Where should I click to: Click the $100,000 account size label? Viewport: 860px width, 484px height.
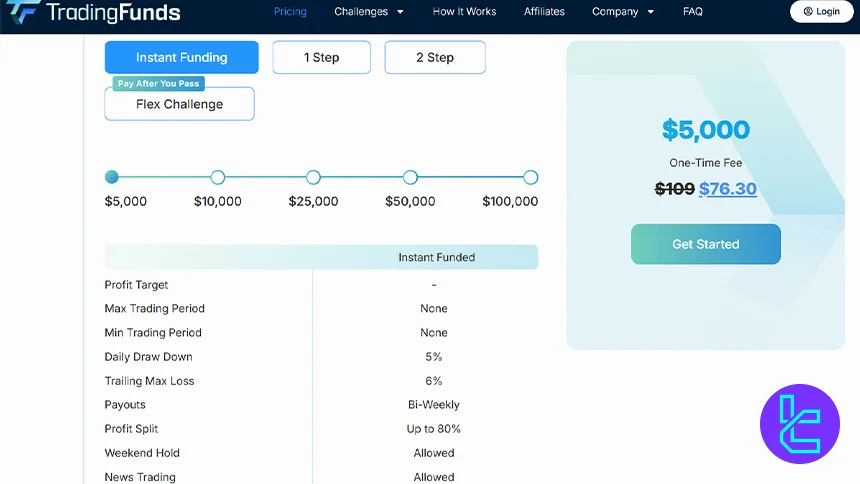(510, 201)
